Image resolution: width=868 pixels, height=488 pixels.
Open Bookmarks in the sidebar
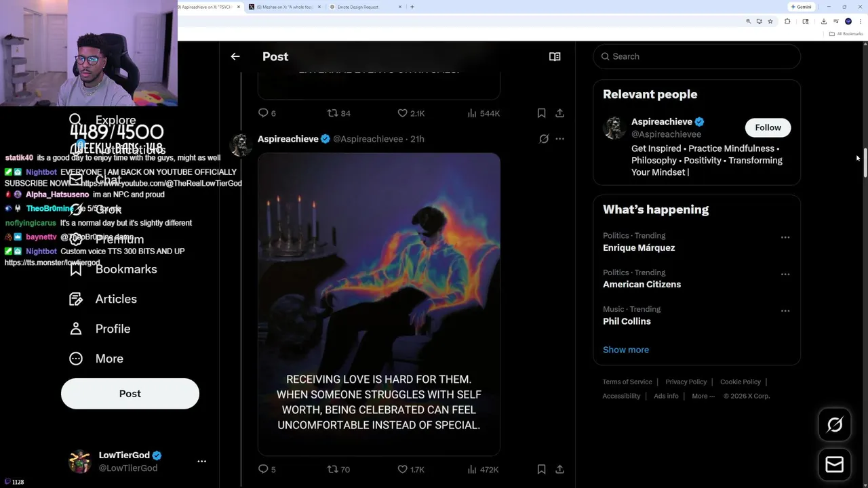pos(125,269)
